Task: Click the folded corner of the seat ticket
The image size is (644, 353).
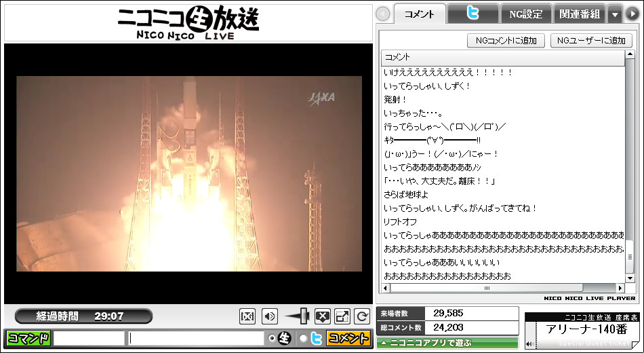Action: (x=635, y=344)
